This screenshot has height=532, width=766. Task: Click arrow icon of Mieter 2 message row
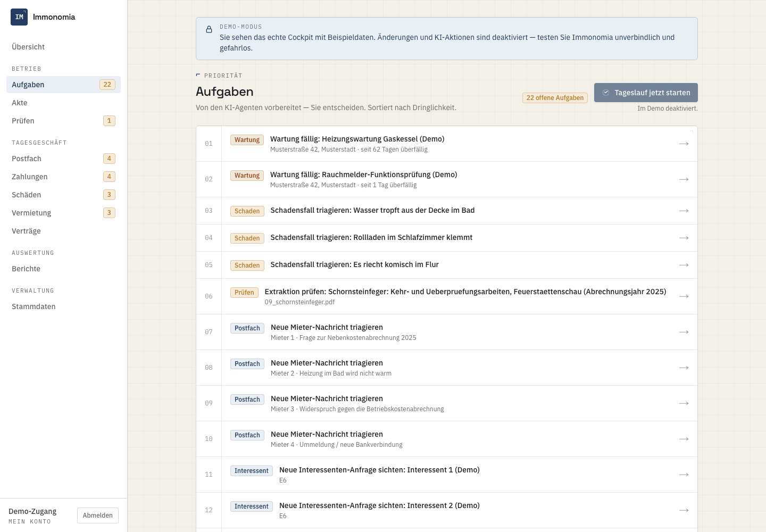[684, 368]
